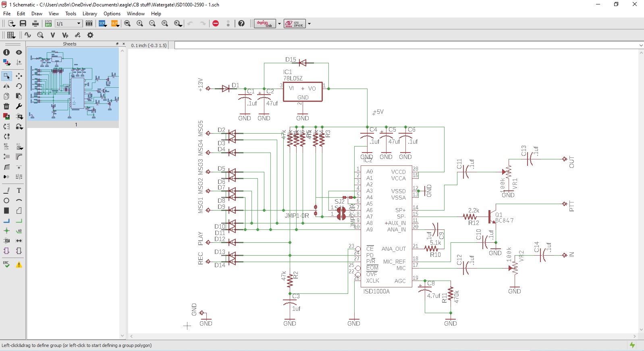Viewport: 644px width, 351px height.
Task: Activate the Move tool
Action: [x=19, y=76]
